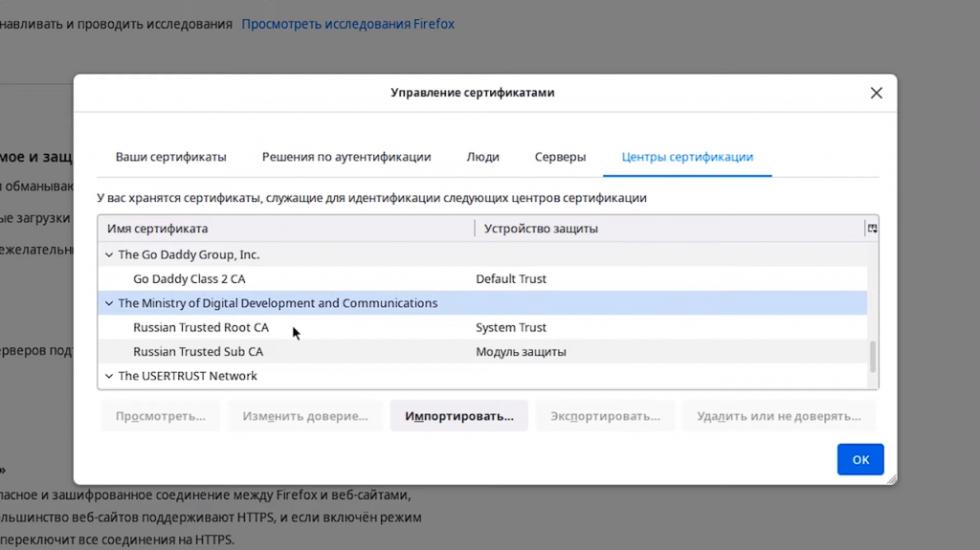Open the column picker icon in table header
The width and height of the screenshot is (980, 550).
coord(872,229)
